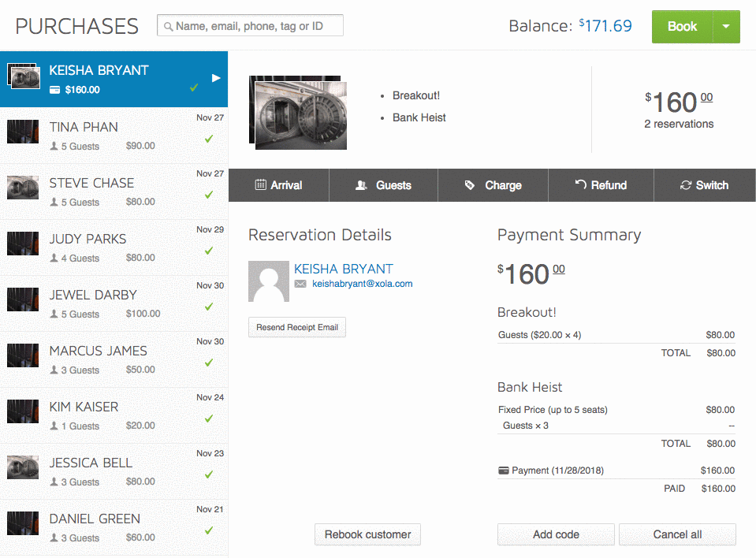Image resolution: width=756 pixels, height=558 pixels.
Task: Click Jewel Darby's green checkmark
Action: 209,307
